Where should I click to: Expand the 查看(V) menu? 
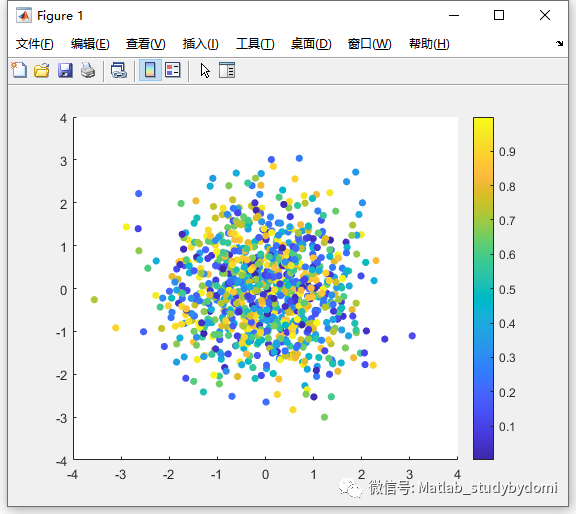pyautogui.click(x=145, y=44)
